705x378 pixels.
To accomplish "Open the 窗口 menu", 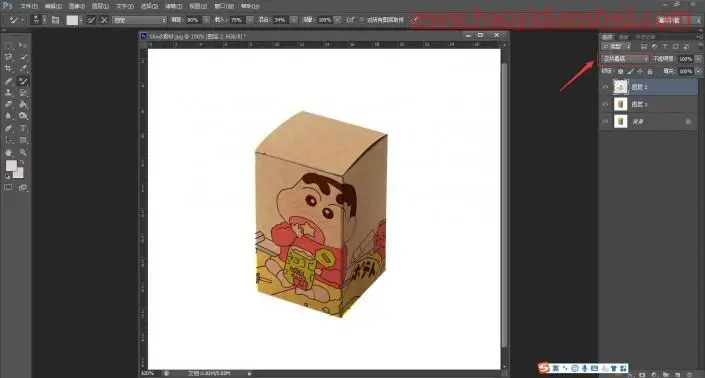I will (223, 6).
